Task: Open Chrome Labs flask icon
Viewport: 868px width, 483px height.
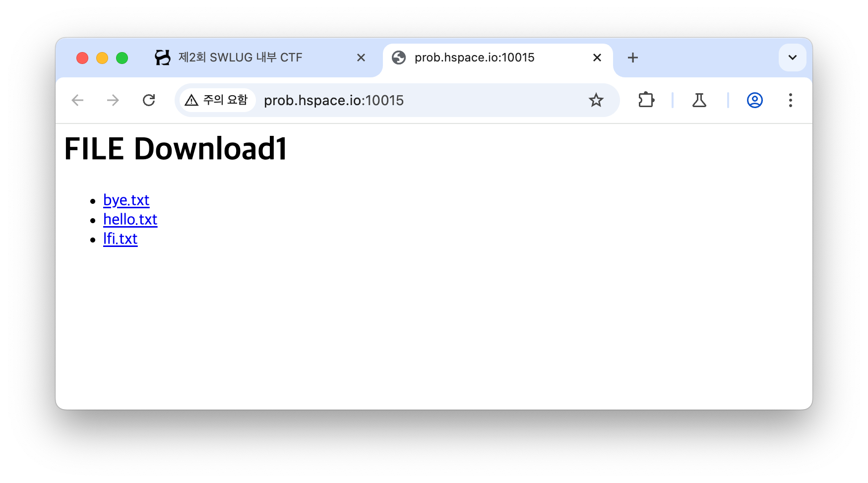Action: [699, 100]
